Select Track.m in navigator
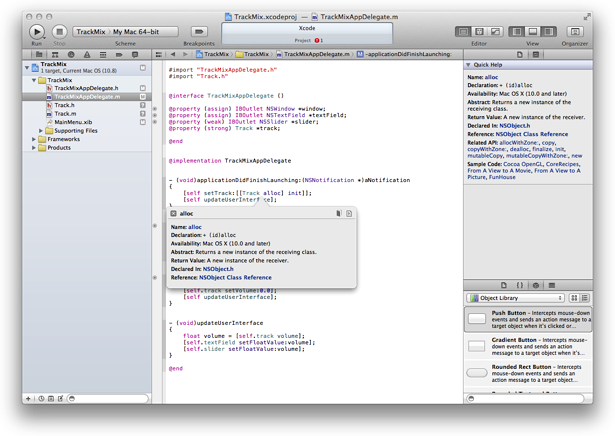The height and width of the screenshot is (436, 615). (86, 114)
